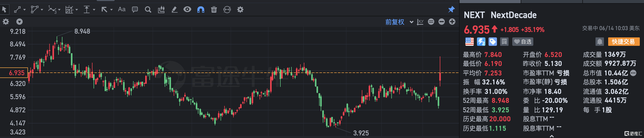Viewport: 644px width, 138px height.
Task: Select the second tab above the quote panel
Action: pyautogui.click(x=552, y=2)
